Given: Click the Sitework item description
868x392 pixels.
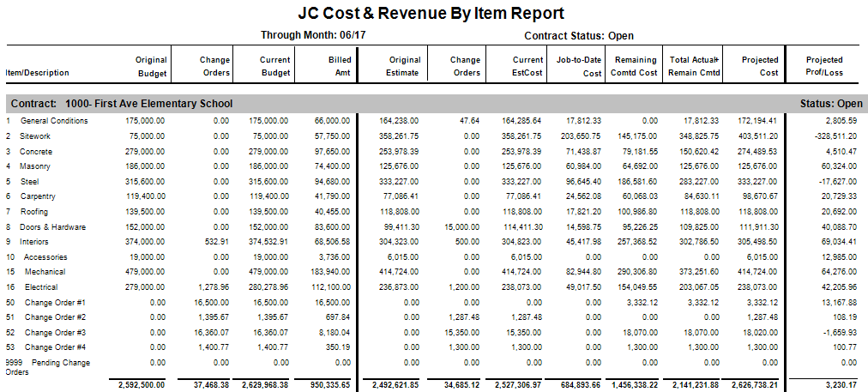Looking at the screenshot, I should click(35, 136).
